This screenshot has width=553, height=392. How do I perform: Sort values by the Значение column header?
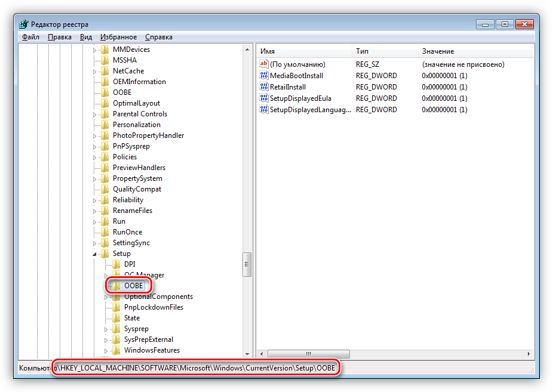(476, 51)
